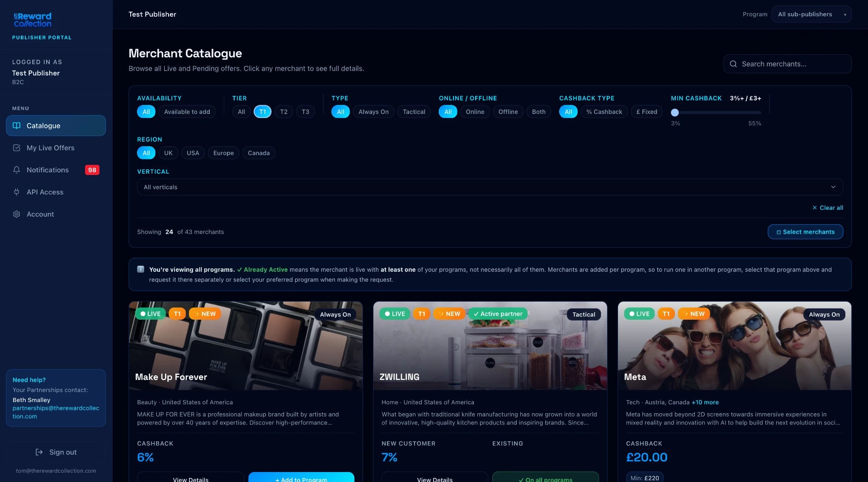Click the info icon in viewing all programs banner

tap(141, 269)
